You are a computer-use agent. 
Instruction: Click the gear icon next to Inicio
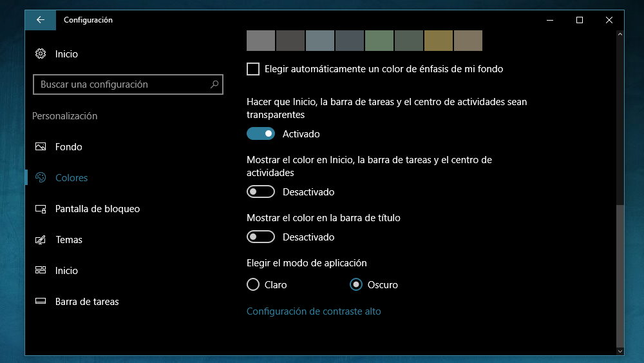(x=40, y=54)
